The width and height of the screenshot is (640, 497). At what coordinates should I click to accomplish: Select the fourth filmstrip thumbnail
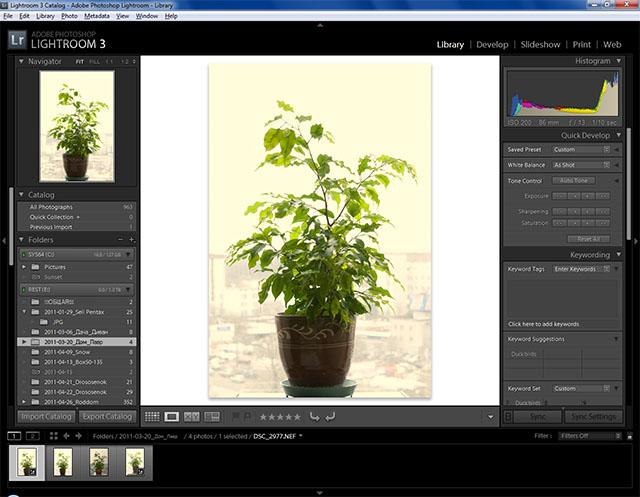[x=135, y=462]
